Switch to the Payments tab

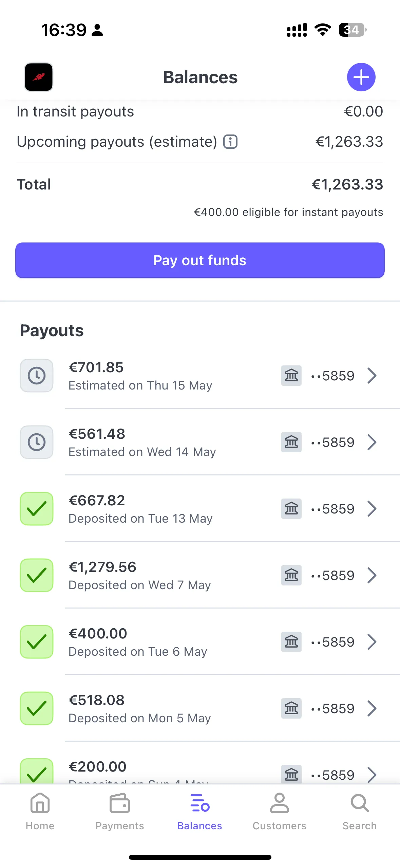(x=120, y=811)
